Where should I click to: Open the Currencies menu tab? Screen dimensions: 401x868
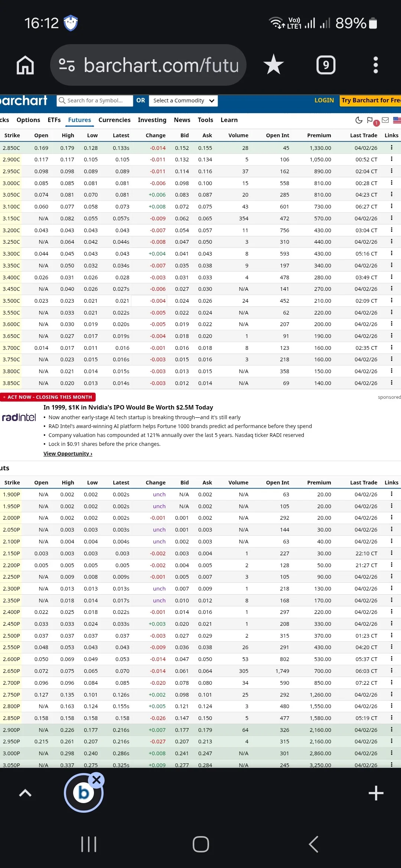pyautogui.click(x=114, y=120)
